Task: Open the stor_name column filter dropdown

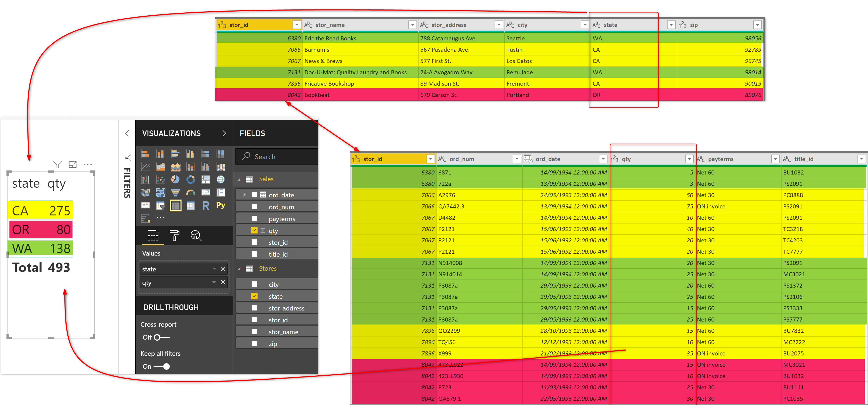Action: pyautogui.click(x=412, y=25)
